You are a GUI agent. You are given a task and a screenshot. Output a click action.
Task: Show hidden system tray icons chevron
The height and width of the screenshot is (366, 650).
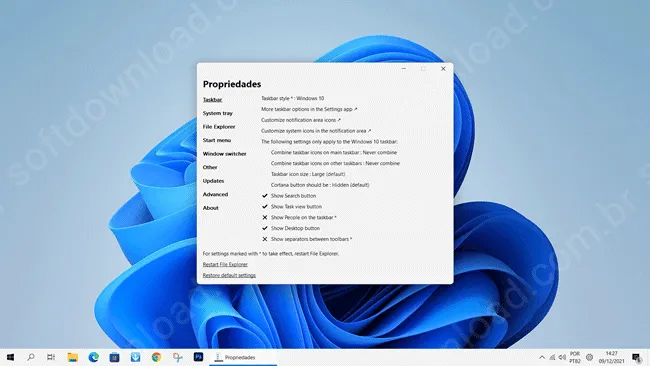(542, 357)
